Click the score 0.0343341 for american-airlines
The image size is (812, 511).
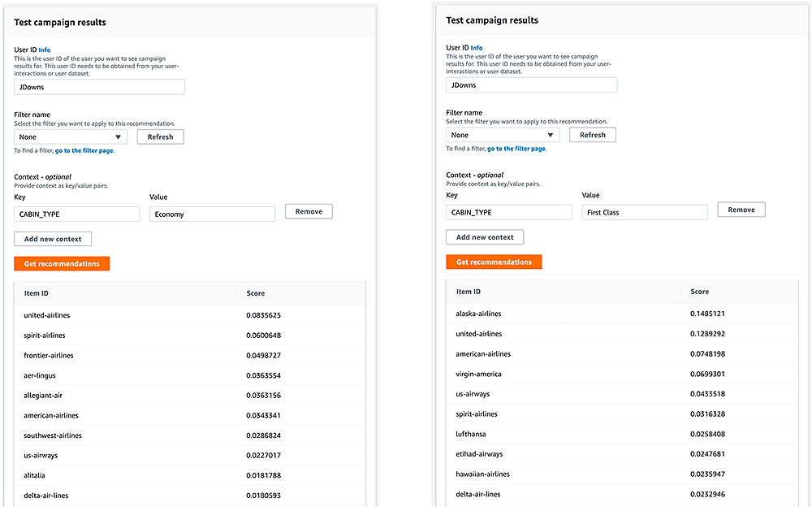[264, 416]
